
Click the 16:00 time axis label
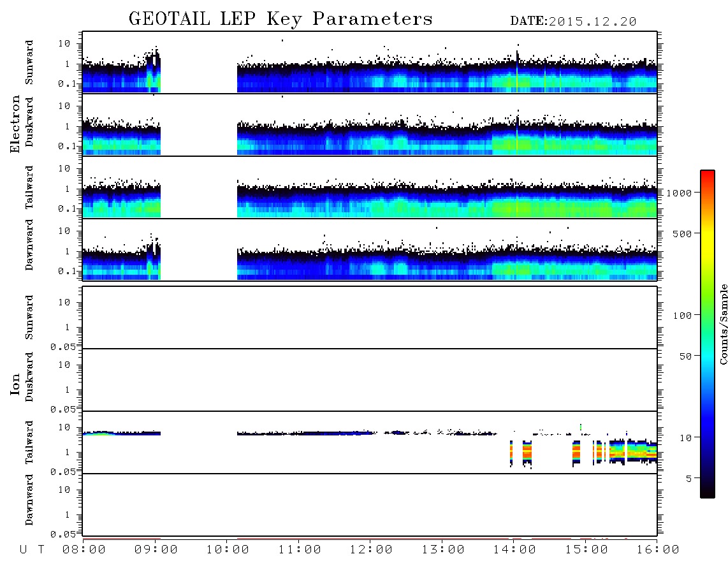(658, 550)
